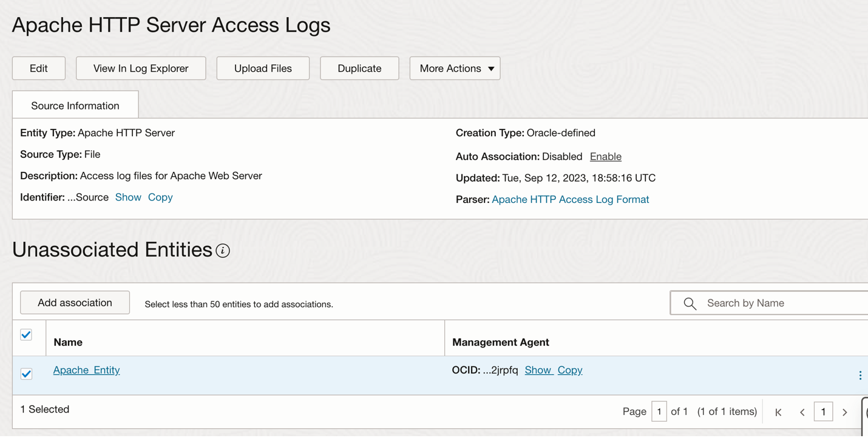This screenshot has height=438, width=868.
Task: Uncheck the Apache_Entity row checkbox
Action: [26, 374]
